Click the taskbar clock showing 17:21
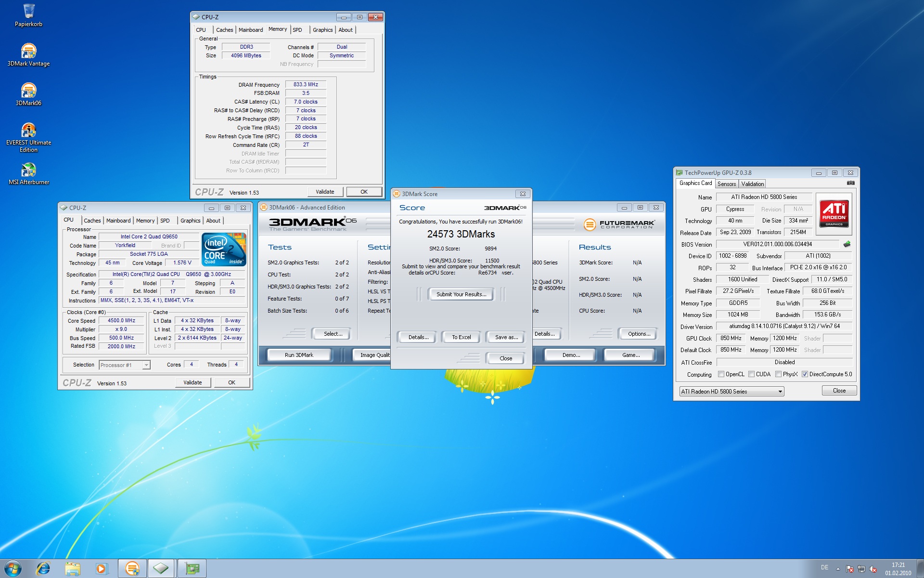Image resolution: width=924 pixels, height=578 pixels. point(898,569)
